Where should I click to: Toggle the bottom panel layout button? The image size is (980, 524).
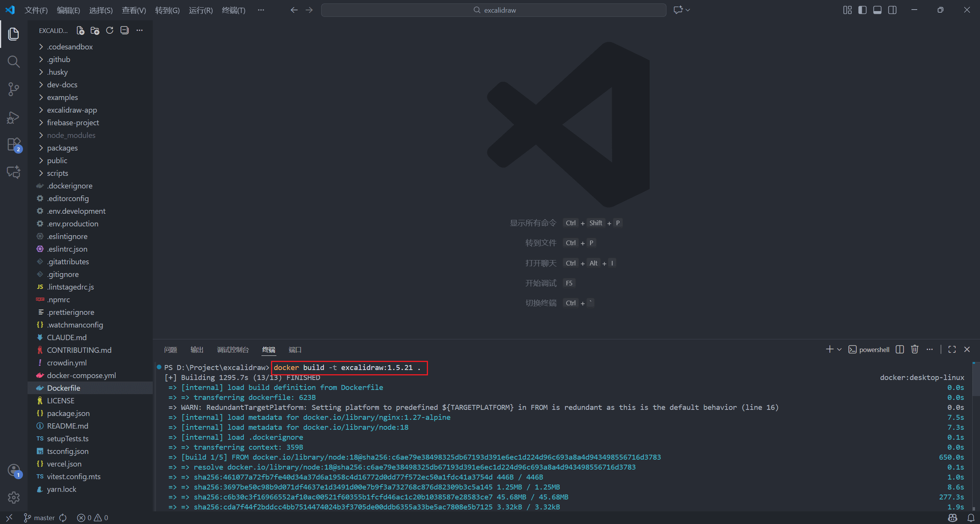877,10
